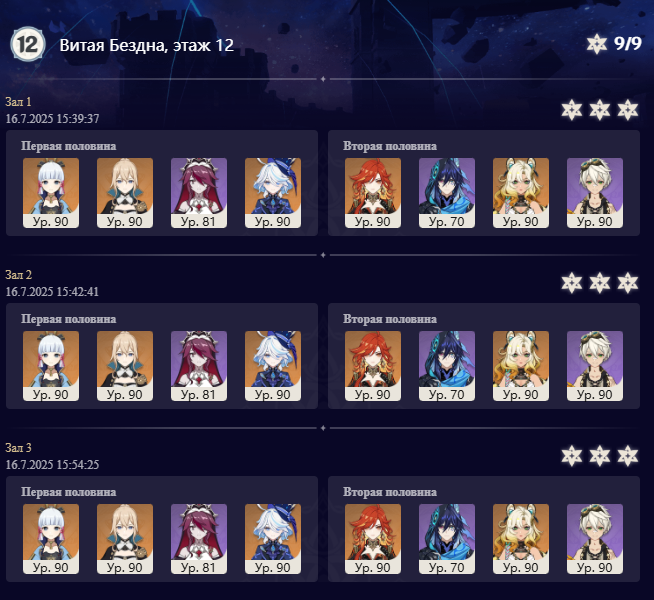The image size is (654, 600).
Task: Click the Зал 2 heading
Action: (18, 275)
